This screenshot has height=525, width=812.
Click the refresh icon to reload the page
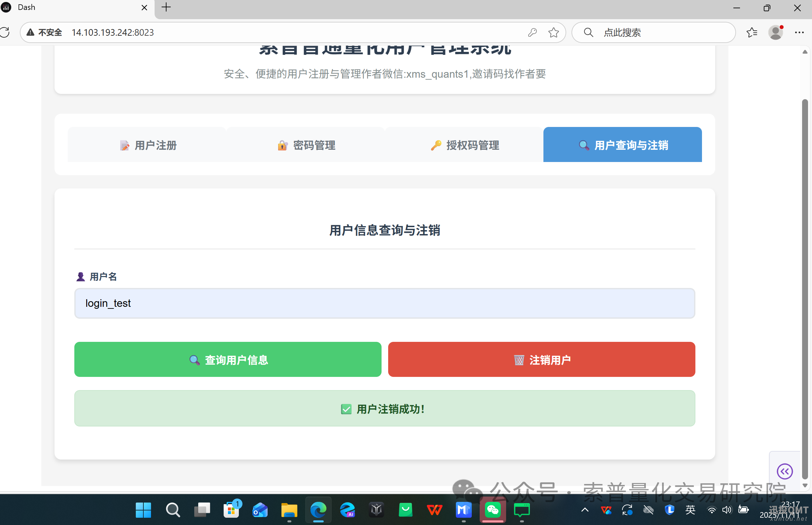coord(5,32)
